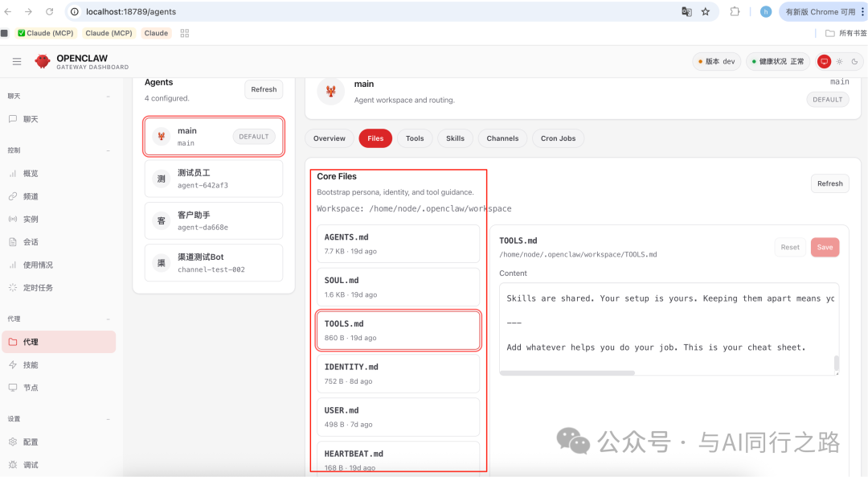This screenshot has height=477, width=868.
Task: Toggle the hamburger sidebar menu
Action: coord(17,62)
